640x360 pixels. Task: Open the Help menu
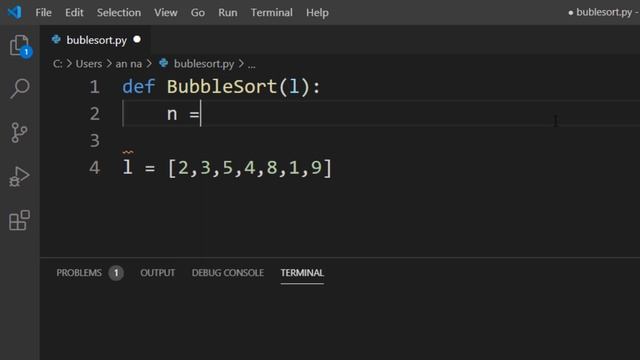pyautogui.click(x=317, y=13)
